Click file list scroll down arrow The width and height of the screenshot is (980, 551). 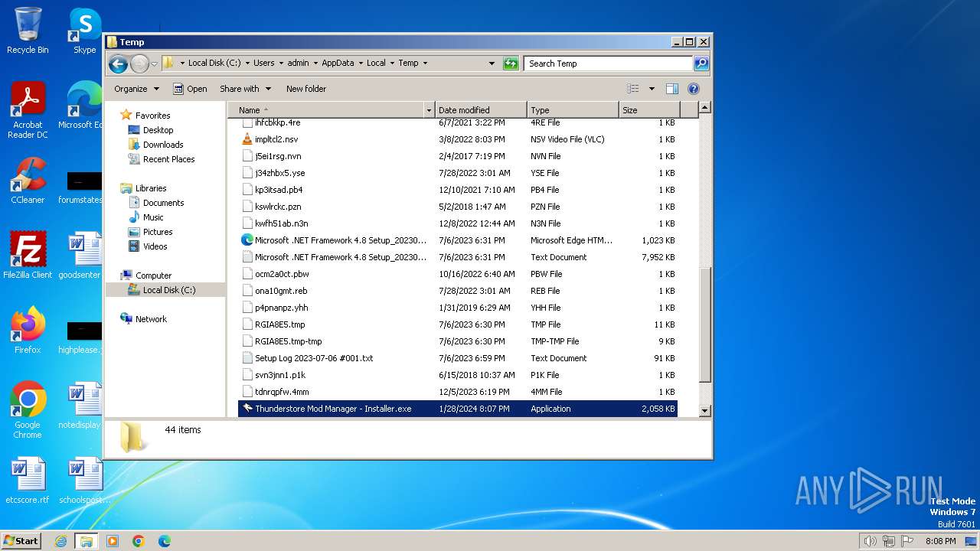(x=705, y=411)
